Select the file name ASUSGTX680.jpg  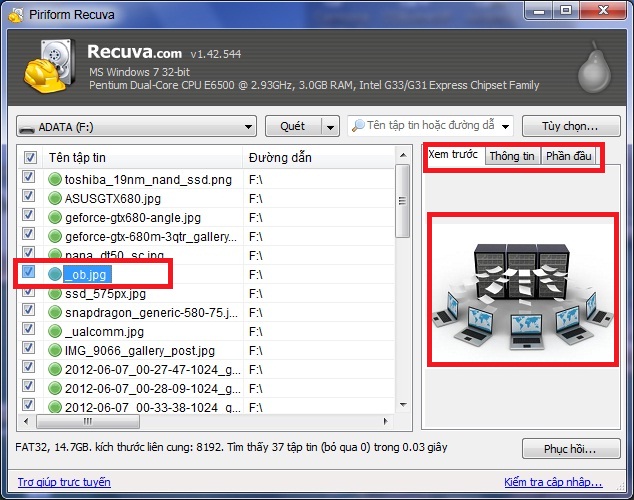113,199
